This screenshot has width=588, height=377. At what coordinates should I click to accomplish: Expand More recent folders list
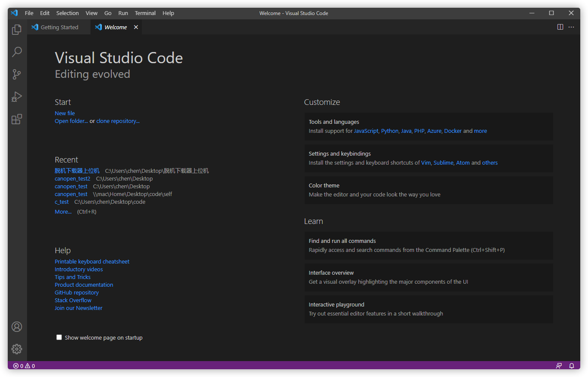(x=63, y=212)
